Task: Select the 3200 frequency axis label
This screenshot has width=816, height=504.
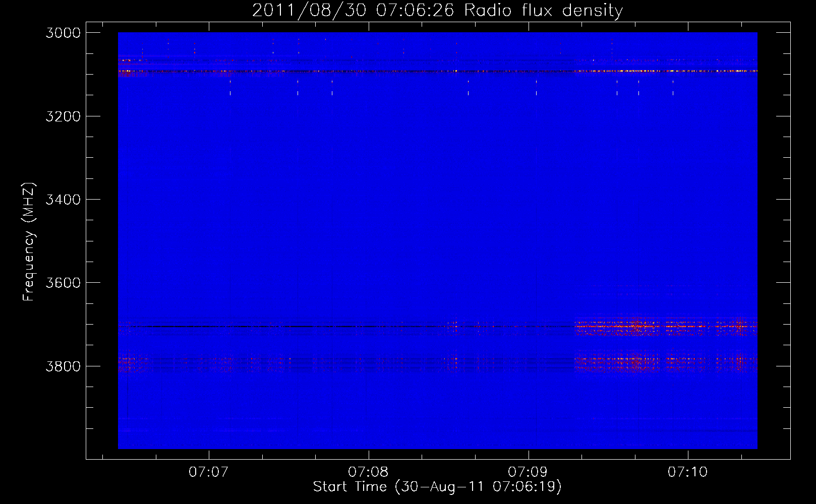Action: pos(63,116)
